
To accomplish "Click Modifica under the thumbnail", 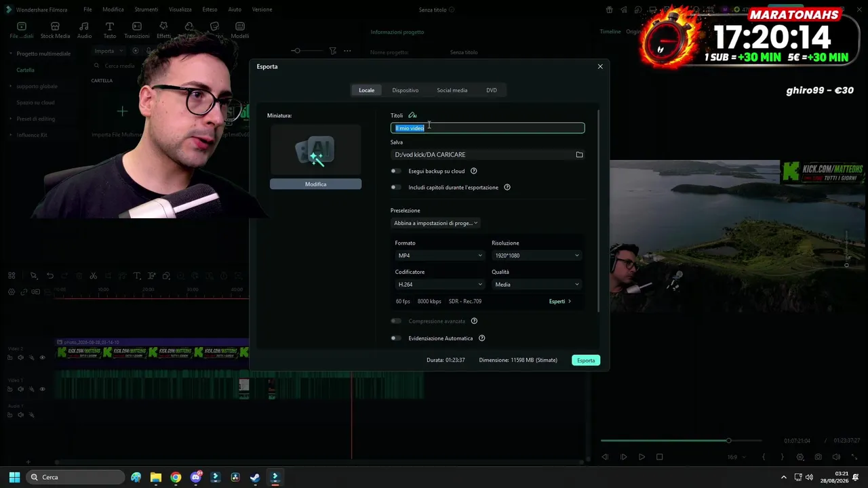I will point(316,184).
